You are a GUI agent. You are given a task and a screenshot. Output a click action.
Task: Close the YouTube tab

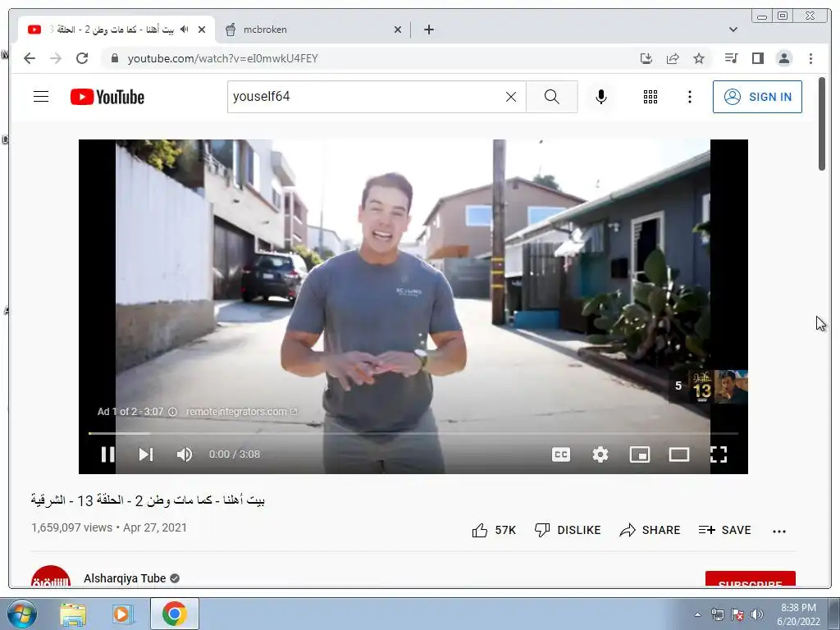pyautogui.click(x=202, y=30)
